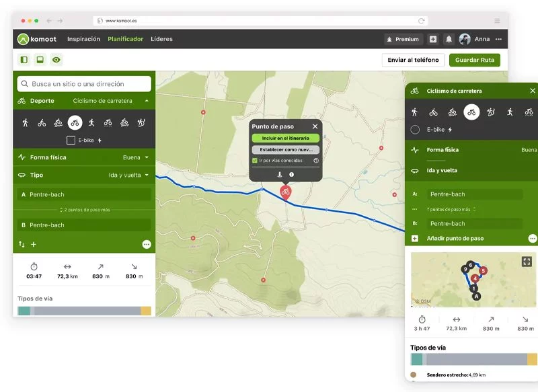Toggle the left sidebar layout icon
This screenshot has width=538, height=392.
click(24, 60)
